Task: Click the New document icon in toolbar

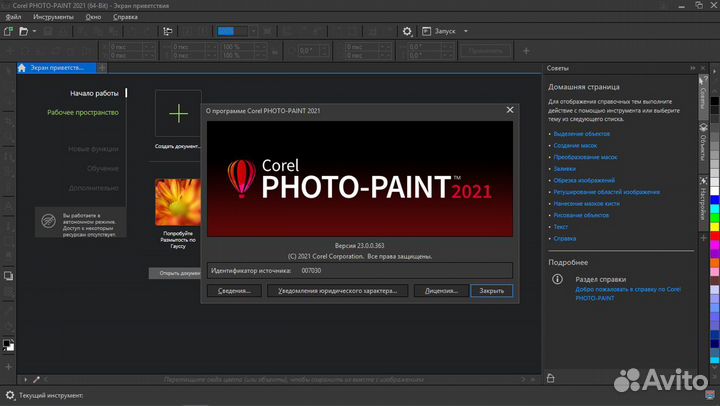Action: tap(8, 31)
